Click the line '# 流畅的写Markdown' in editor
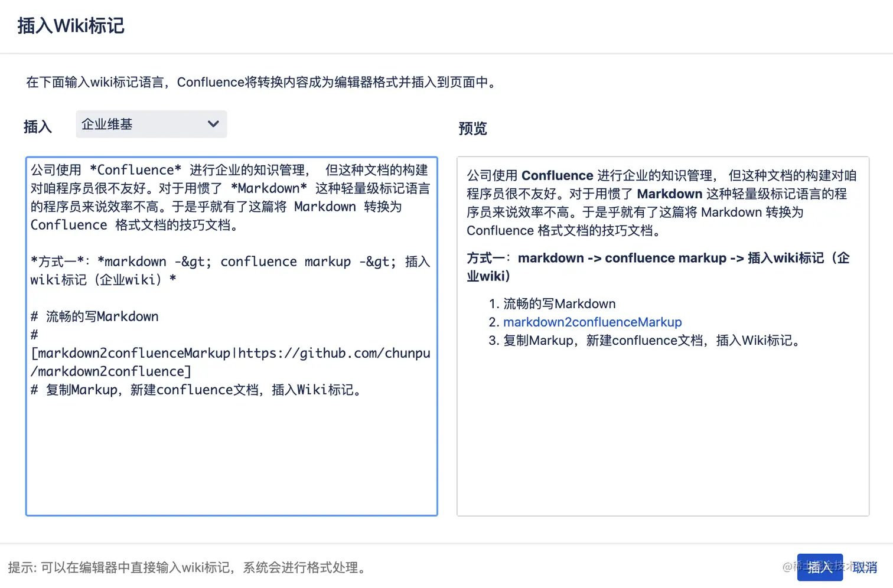 click(x=94, y=316)
